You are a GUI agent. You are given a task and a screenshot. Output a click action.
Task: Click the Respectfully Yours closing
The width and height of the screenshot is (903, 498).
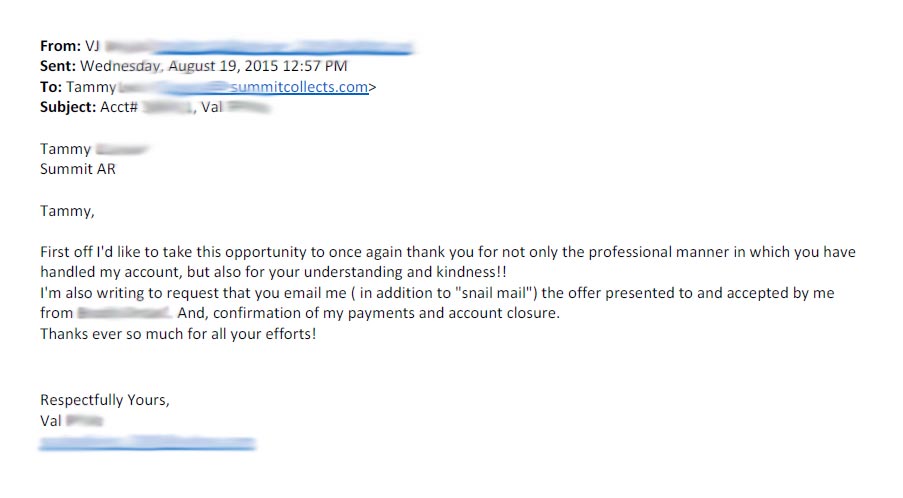coord(105,400)
